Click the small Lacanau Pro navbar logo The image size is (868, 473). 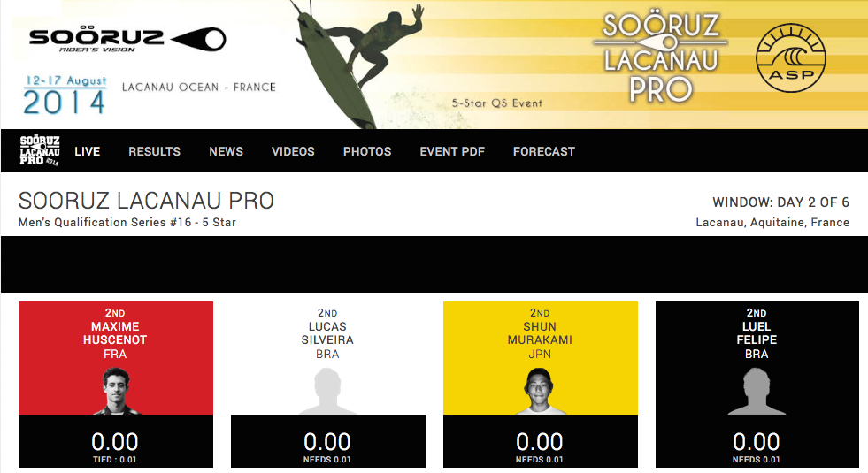39,150
